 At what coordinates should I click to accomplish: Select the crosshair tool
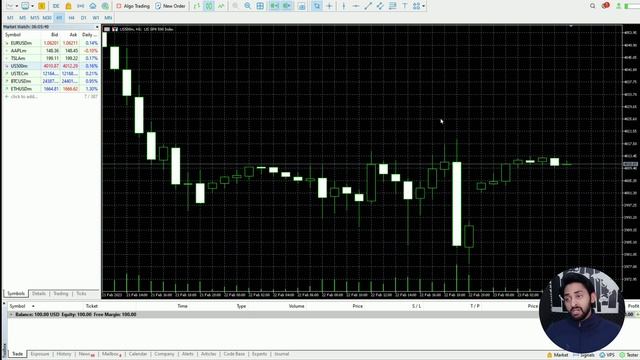coord(329,6)
